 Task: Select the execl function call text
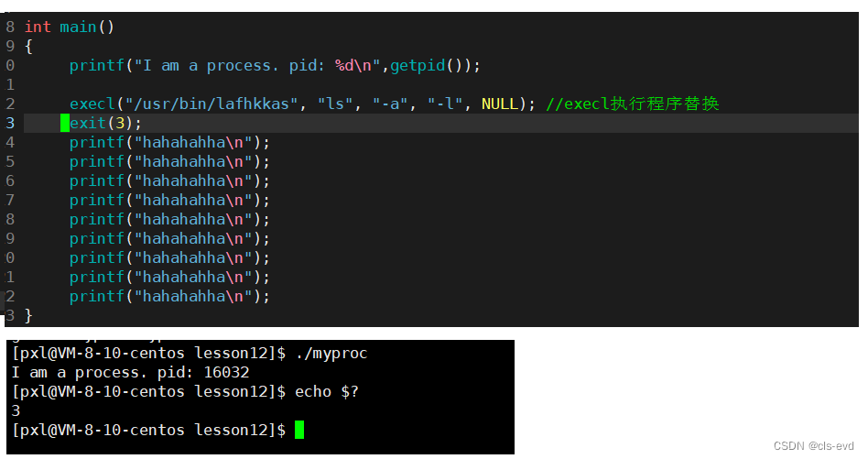tap(303, 104)
